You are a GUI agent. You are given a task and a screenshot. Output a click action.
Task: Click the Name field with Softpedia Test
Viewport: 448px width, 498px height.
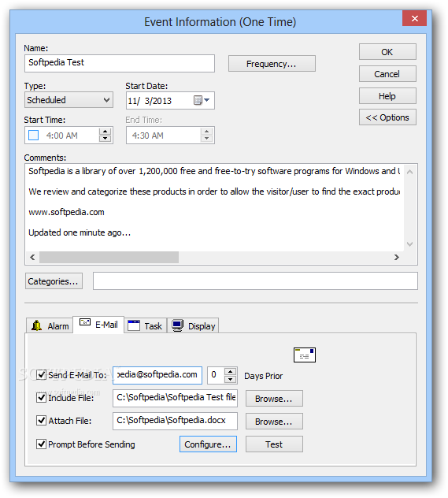(x=120, y=63)
